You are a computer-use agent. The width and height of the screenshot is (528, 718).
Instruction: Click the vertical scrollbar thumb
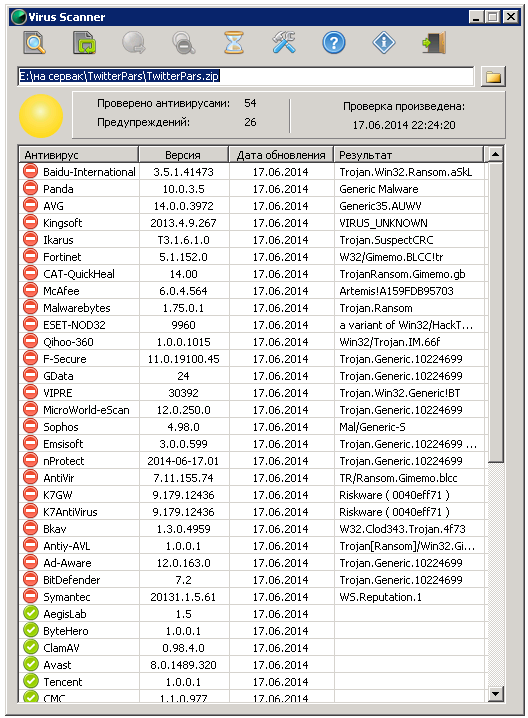(495, 312)
